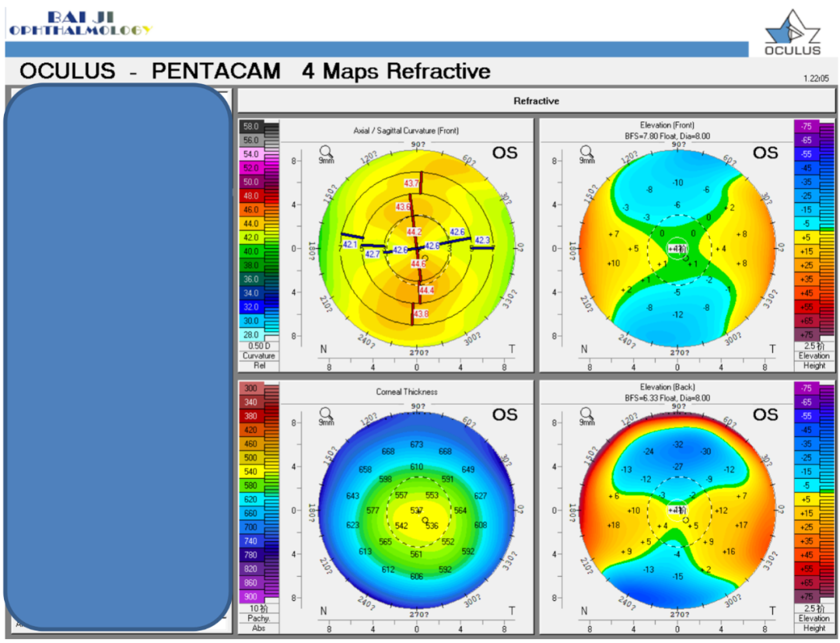Viewport: 840px width, 643px height.
Task: Select the Refractive header tab
Action: (x=535, y=101)
